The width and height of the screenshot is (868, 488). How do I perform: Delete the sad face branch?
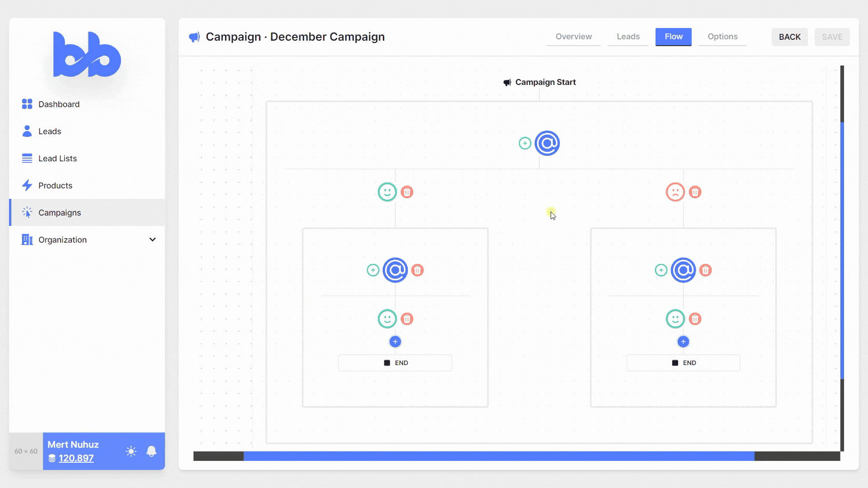click(695, 192)
